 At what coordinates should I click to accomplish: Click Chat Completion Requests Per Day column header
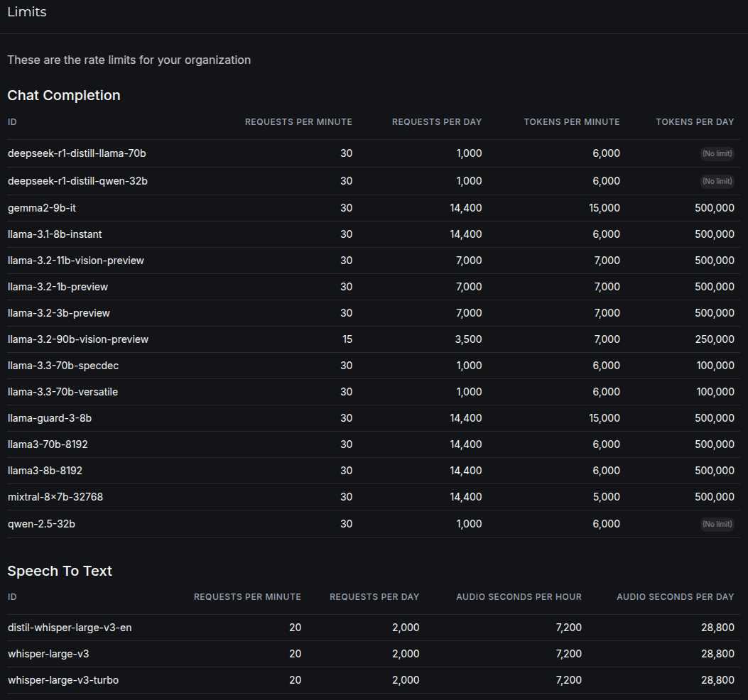(437, 122)
